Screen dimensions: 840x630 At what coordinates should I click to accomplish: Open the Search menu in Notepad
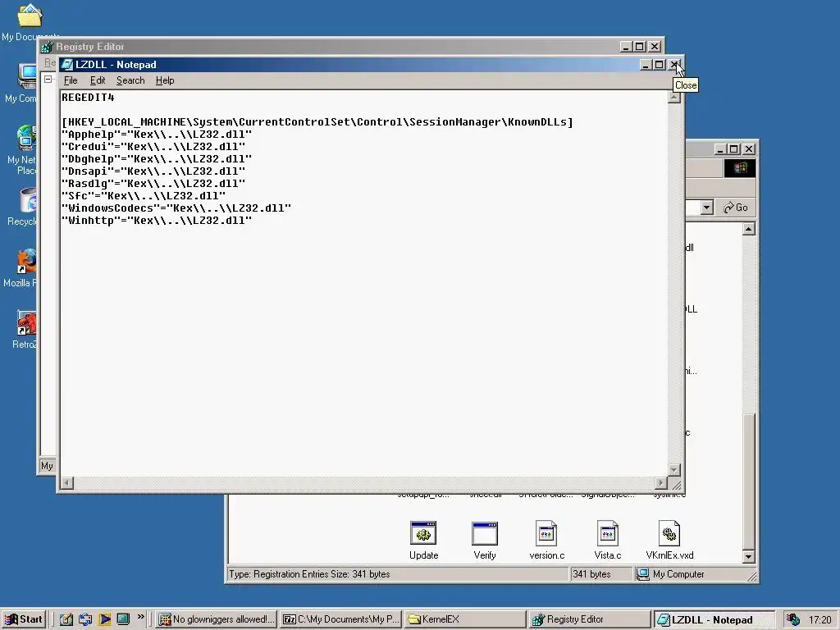[130, 80]
